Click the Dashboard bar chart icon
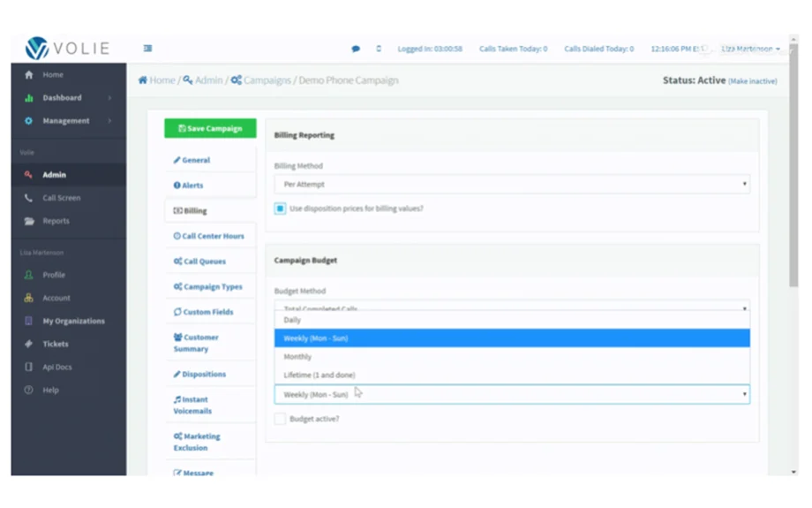Viewport: 812px width, 508px height. point(29,97)
